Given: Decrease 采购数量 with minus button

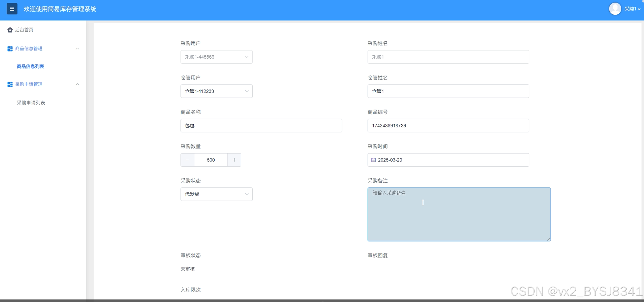Looking at the screenshot, I should (187, 160).
